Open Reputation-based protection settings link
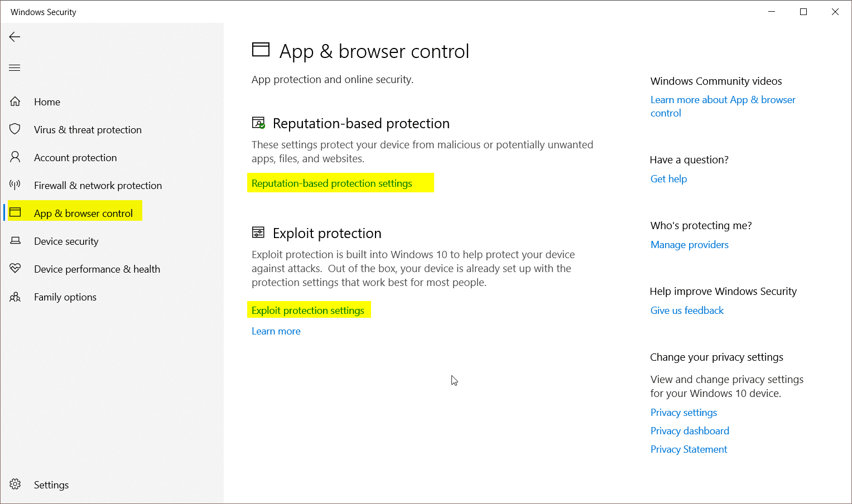This screenshot has width=852, height=504. pyautogui.click(x=332, y=183)
